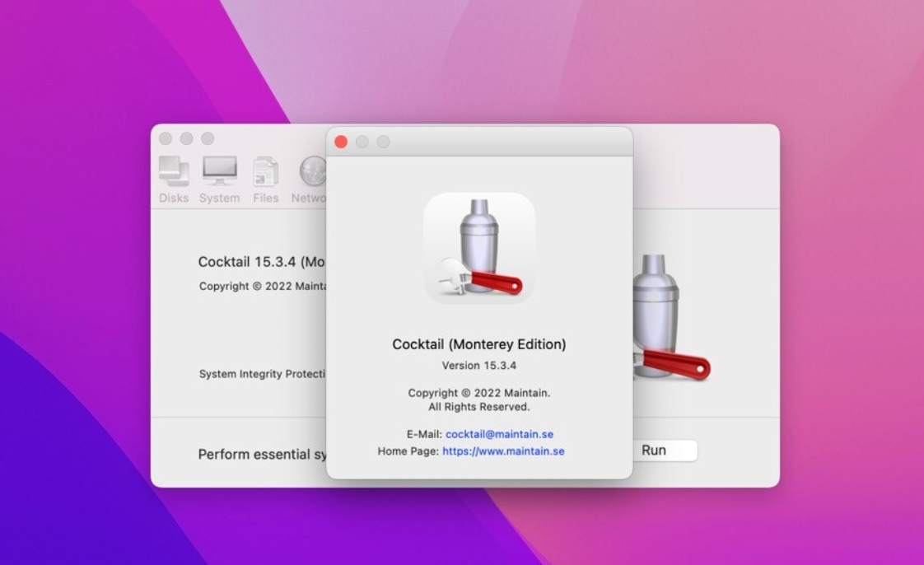
Task: Click the main window's greyed close button
Action: [x=166, y=138]
